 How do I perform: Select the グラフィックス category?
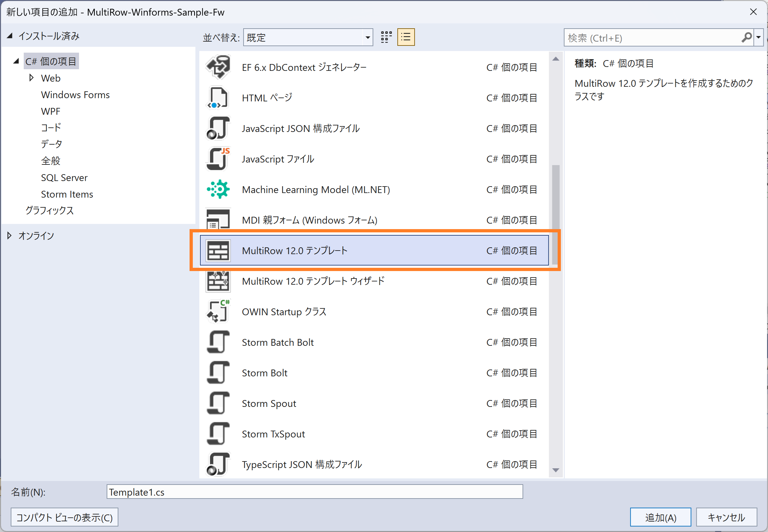[x=50, y=211]
